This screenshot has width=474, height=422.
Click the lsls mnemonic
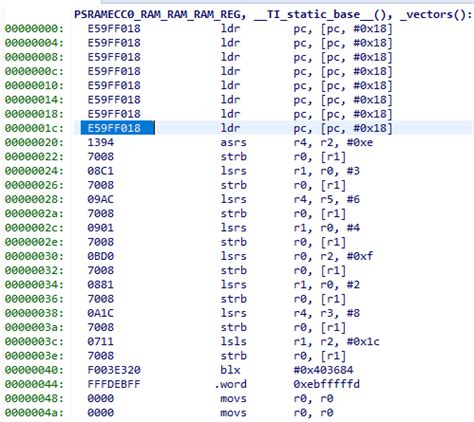(233, 342)
